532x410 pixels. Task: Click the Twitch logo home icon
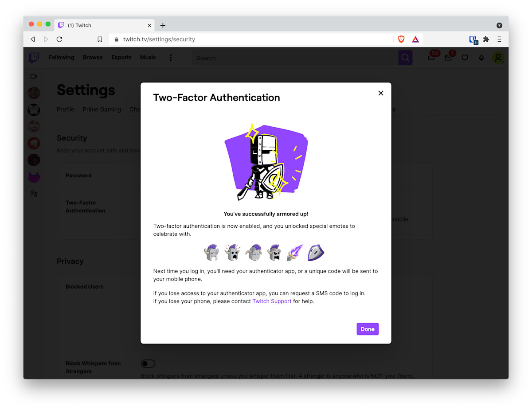click(x=34, y=58)
